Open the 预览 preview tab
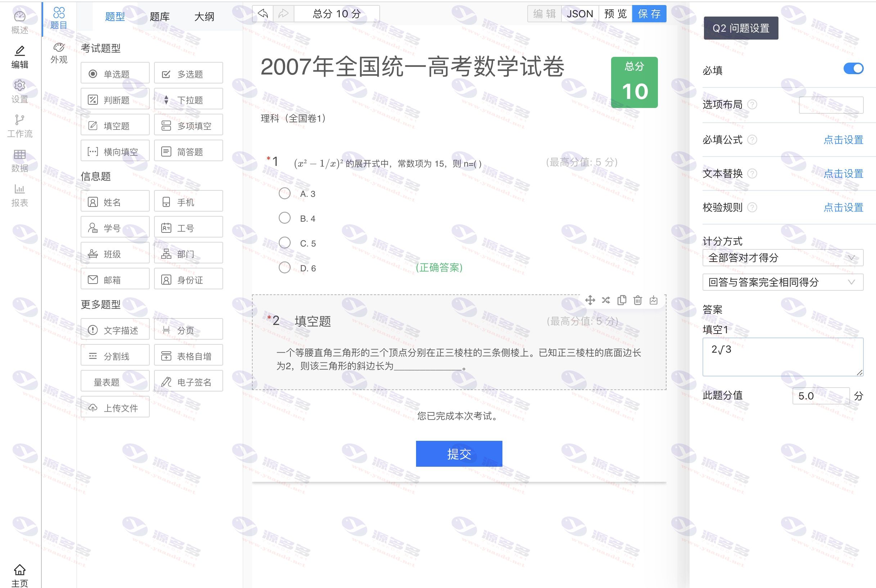The height and width of the screenshot is (588, 876). pos(615,14)
